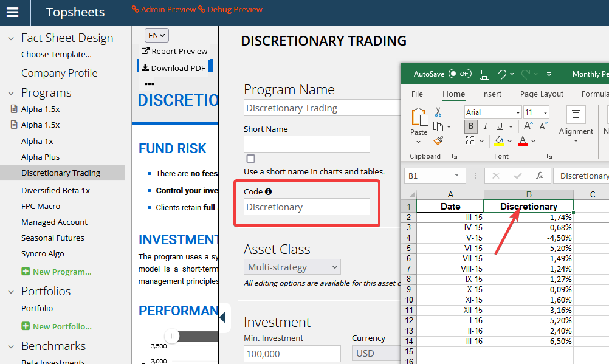The image size is (609, 364).
Task: Click the Min. Investment input field
Action: point(292,354)
